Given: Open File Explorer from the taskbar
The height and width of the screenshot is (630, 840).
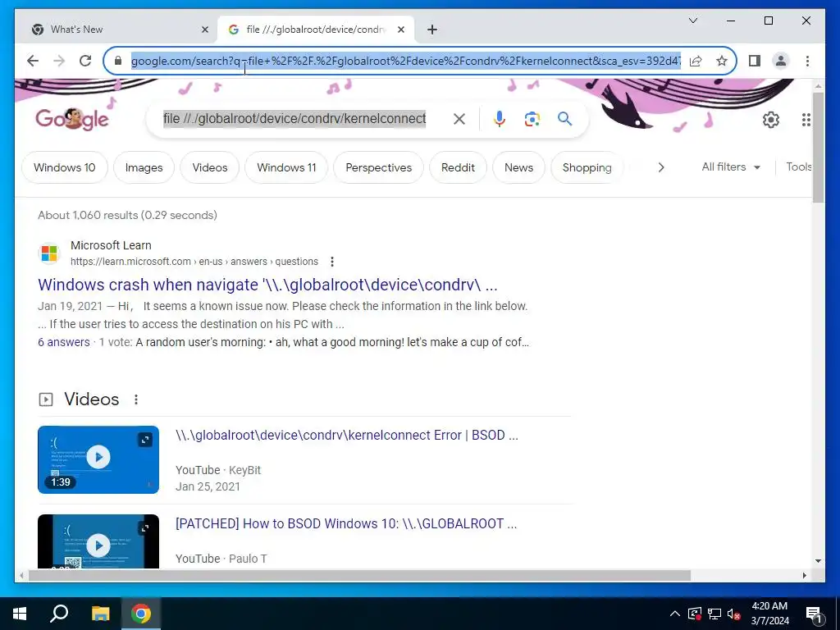Looking at the screenshot, I should [x=100, y=614].
